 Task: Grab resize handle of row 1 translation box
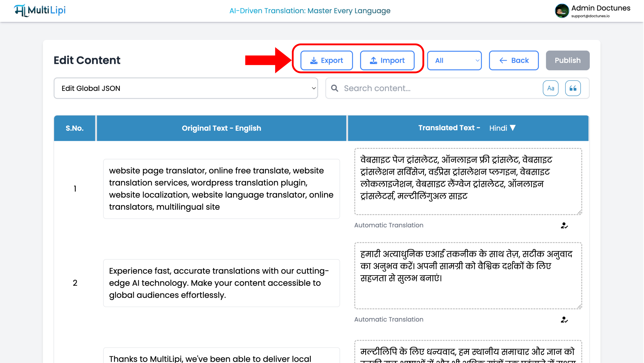point(579,212)
